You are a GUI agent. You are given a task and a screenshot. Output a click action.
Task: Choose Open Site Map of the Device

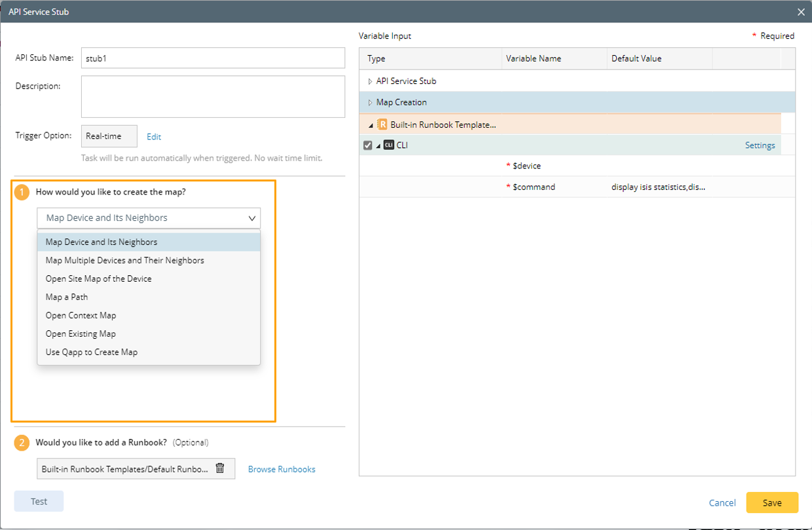pos(98,278)
